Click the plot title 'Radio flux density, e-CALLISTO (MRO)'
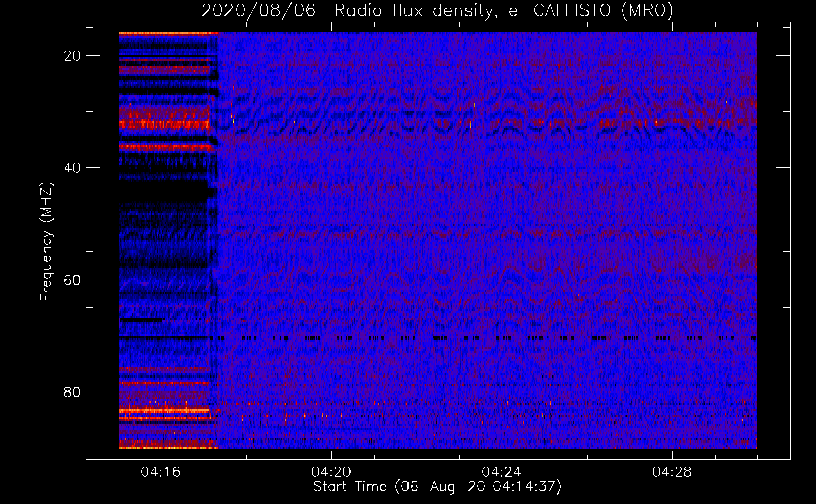The height and width of the screenshot is (504, 816). pyautogui.click(x=504, y=10)
